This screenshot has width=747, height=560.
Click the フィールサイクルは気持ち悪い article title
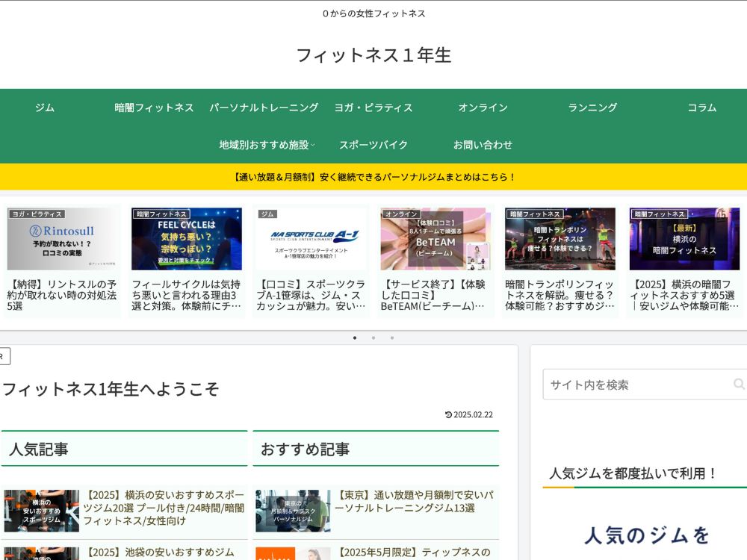point(187,295)
